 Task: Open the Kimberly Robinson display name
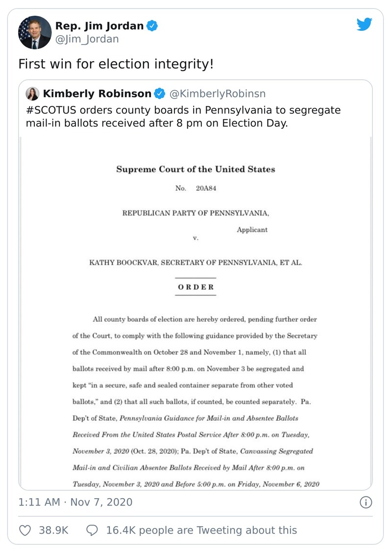pos(97,94)
